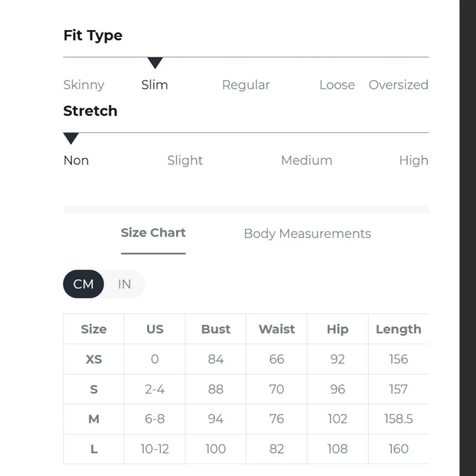This screenshot has width=476, height=476.
Task: Click the Waist column header
Action: pos(277,329)
